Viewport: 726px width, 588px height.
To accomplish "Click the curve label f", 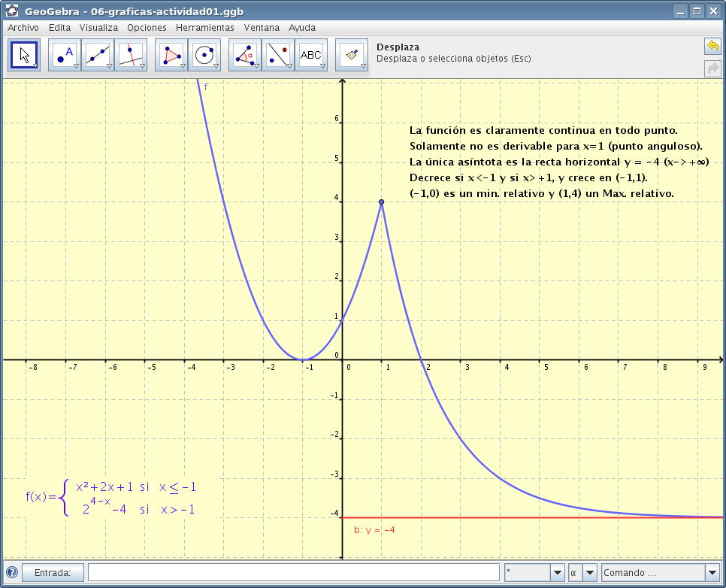I will click(x=206, y=86).
